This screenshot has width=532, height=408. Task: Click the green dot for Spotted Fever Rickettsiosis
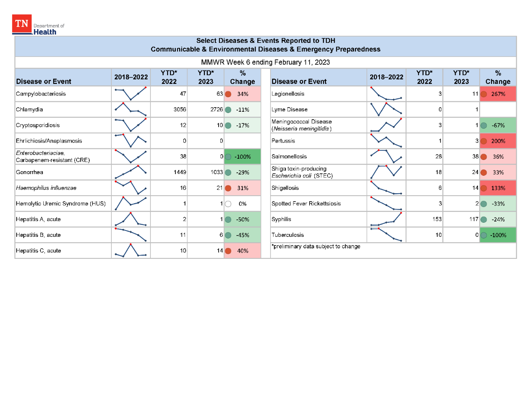point(484,204)
